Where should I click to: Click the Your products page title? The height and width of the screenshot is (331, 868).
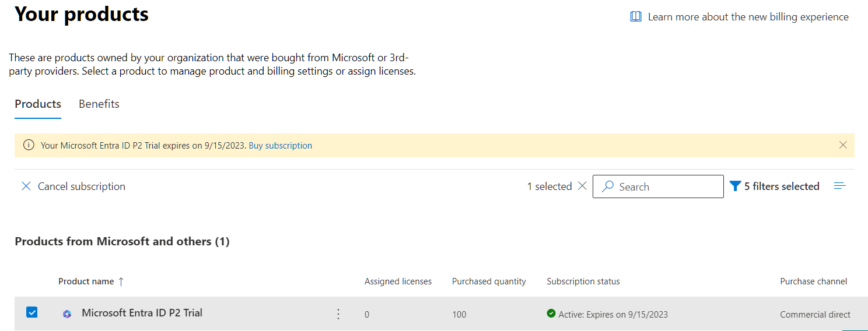pyautogui.click(x=82, y=14)
